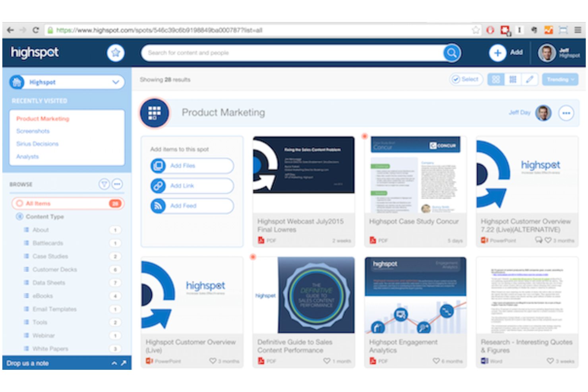Viewport: 588px width, 392px height.
Task: Click the comment icon on Customer Overview 7.22 card
Action: 538,240
